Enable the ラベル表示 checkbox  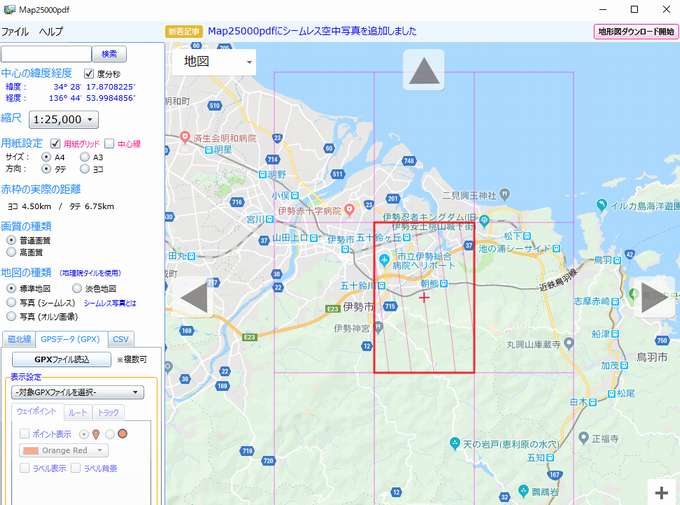(25, 468)
